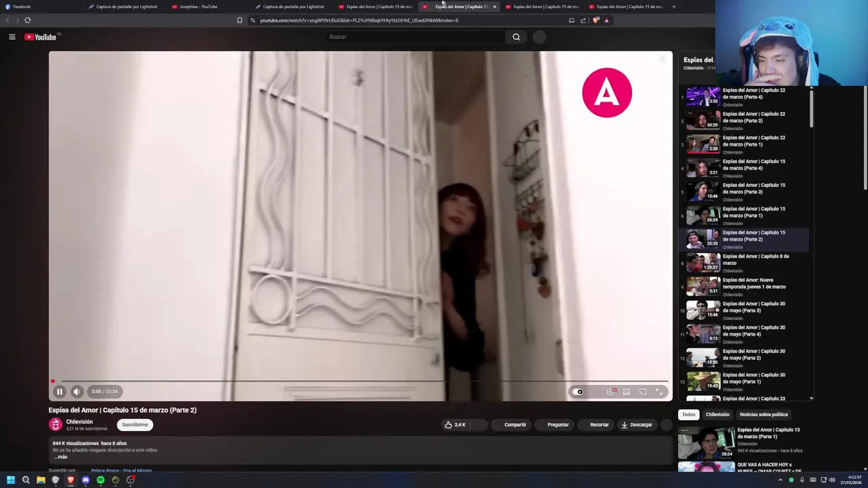This screenshot has width=868, height=488.
Task: Open the Windows Start menu
Action: coord(10,480)
